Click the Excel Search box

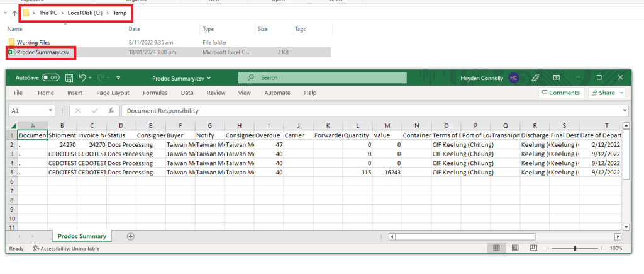click(x=322, y=77)
